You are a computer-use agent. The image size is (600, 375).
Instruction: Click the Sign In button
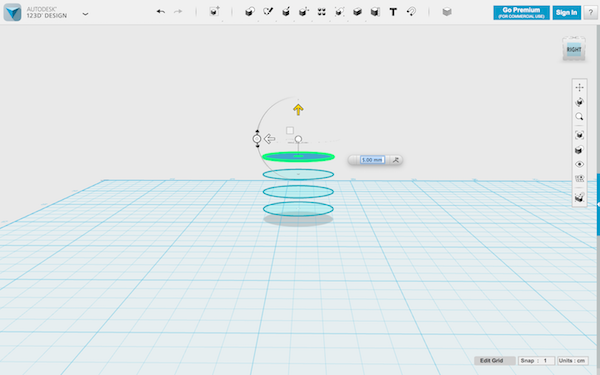pyautogui.click(x=566, y=13)
